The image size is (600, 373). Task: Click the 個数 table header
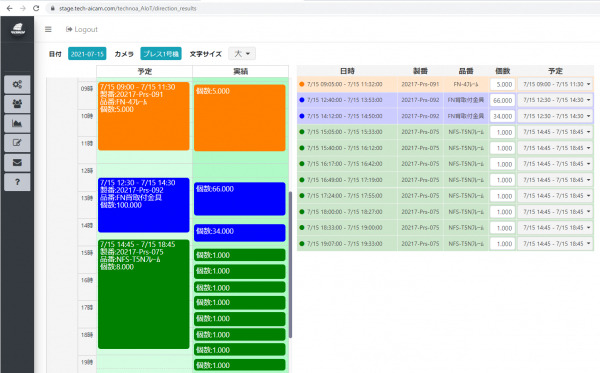[502, 71]
